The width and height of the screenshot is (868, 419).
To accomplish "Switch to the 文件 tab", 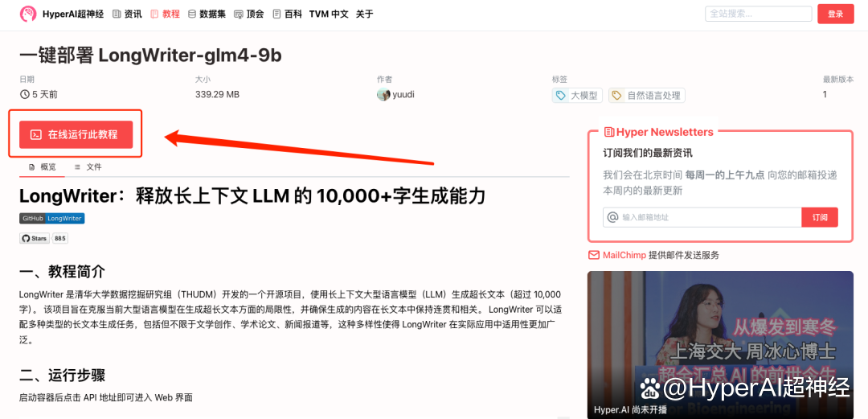I will pyautogui.click(x=88, y=166).
